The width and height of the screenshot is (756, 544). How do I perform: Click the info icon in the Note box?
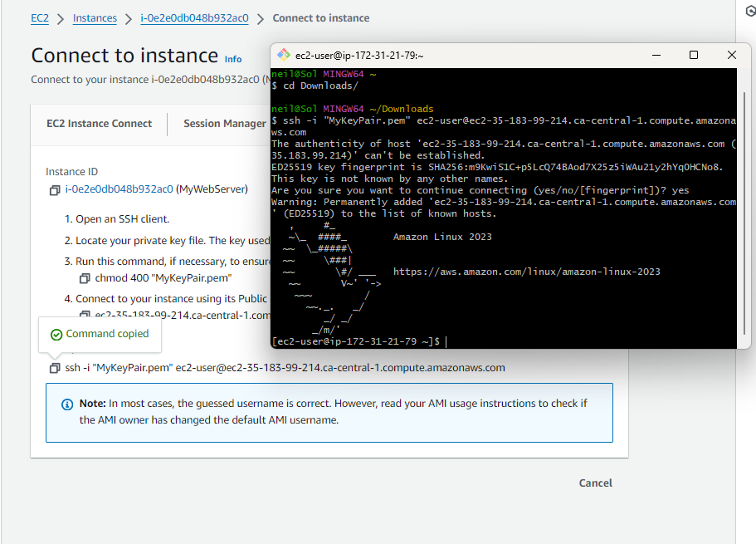tap(67, 404)
